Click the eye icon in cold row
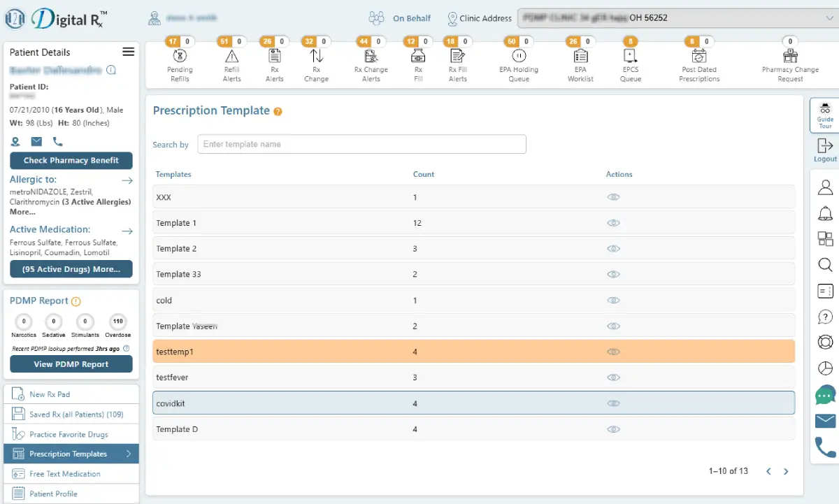 (613, 301)
